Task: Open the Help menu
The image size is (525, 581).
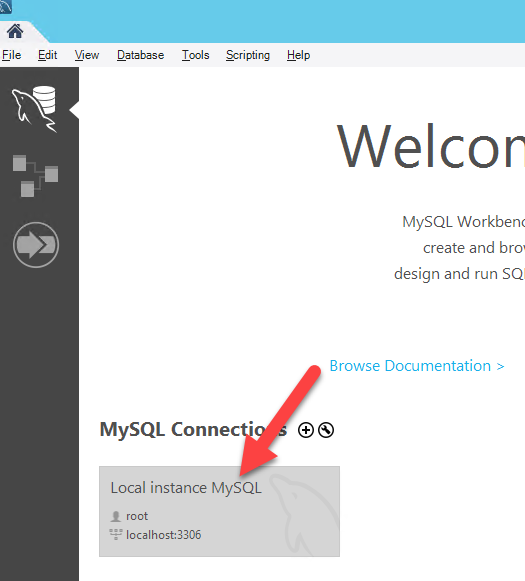Action: [x=298, y=55]
